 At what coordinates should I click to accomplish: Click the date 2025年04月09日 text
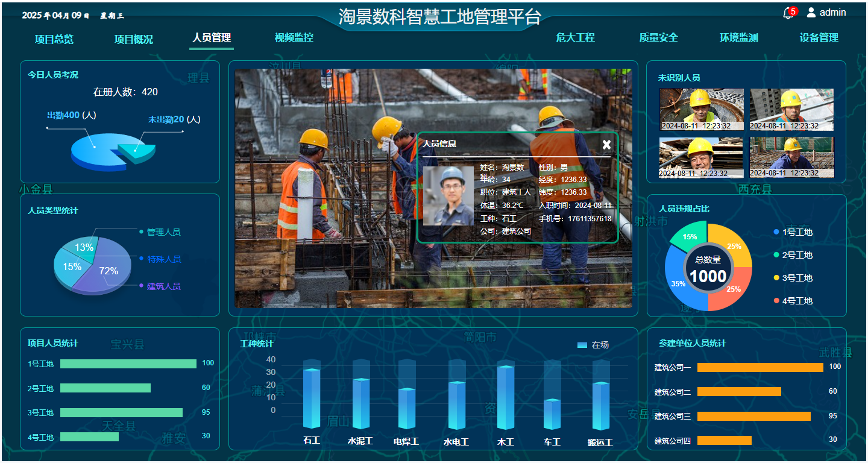(x=55, y=16)
